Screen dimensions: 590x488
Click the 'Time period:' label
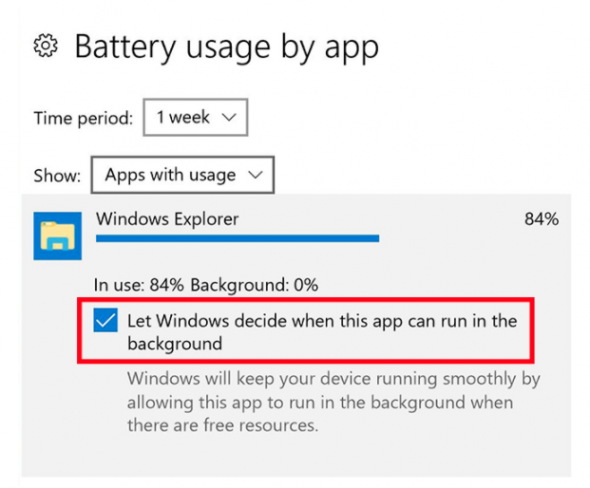[84, 118]
